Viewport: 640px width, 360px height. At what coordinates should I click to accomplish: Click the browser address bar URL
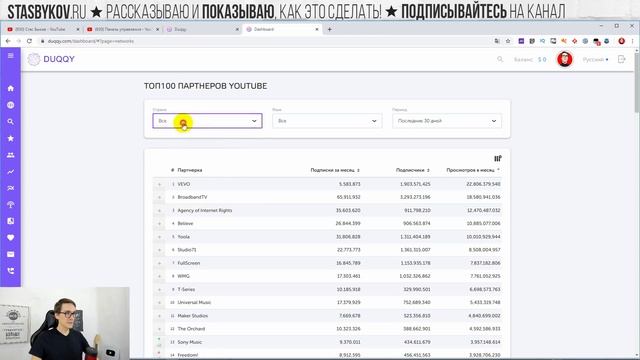(x=91, y=41)
